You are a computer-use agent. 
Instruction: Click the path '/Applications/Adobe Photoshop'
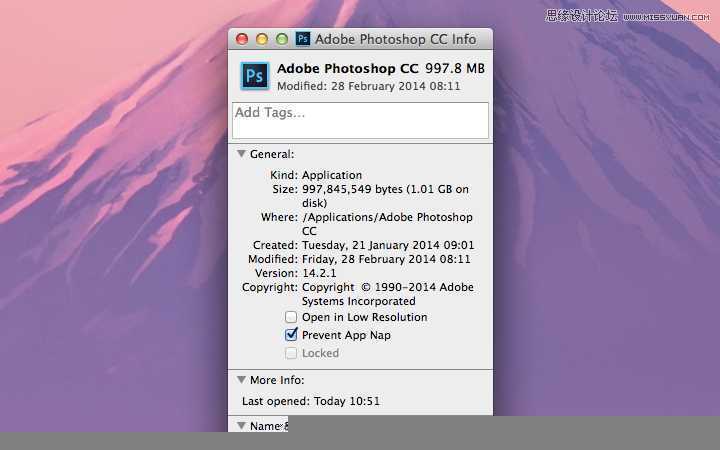[x=388, y=217]
